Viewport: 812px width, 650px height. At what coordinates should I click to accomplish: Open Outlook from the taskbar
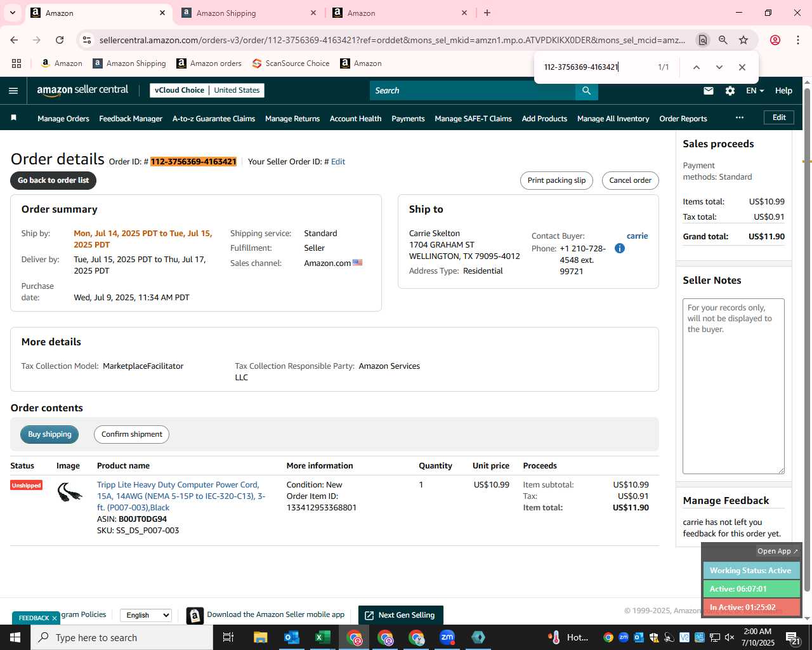point(291,637)
